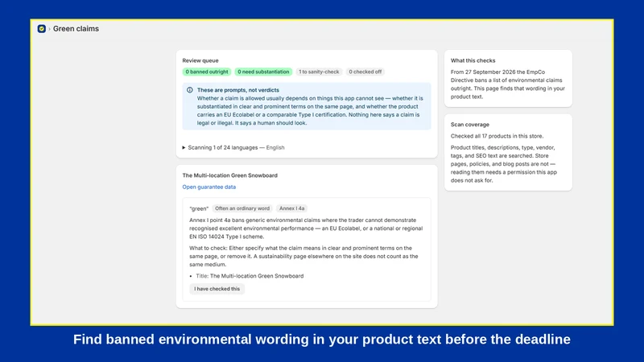Select the '0 banned outright' badge
644x362 pixels.
207,72
